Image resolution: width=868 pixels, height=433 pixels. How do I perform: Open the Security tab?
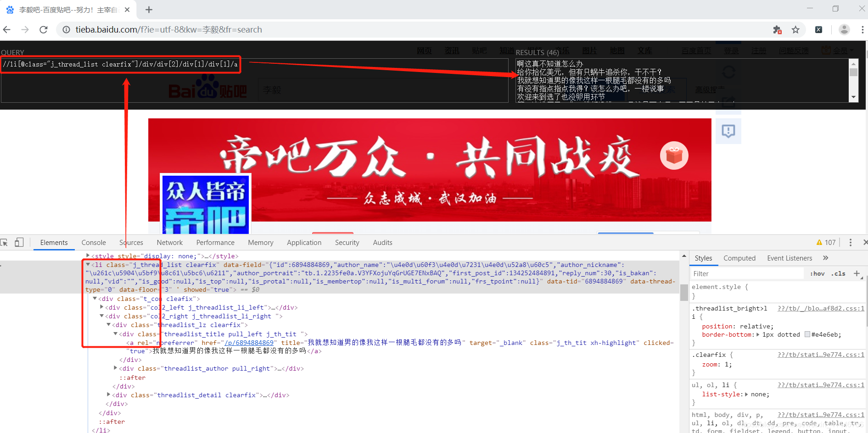(347, 243)
